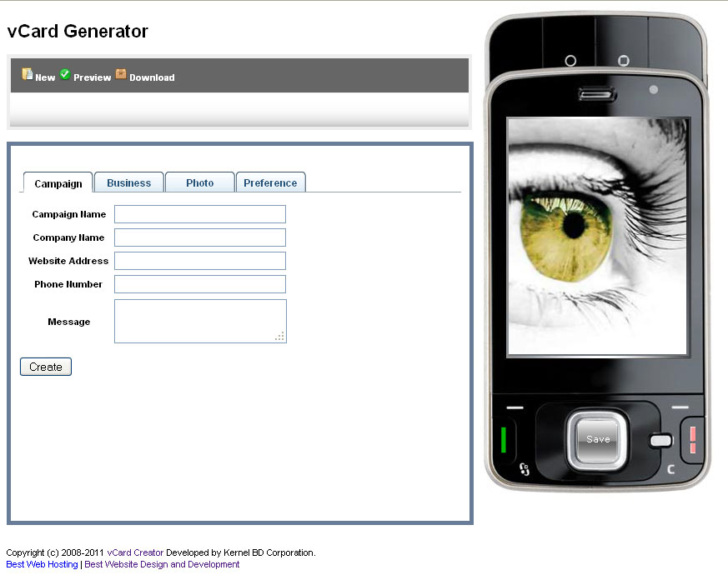This screenshot has height=580, width=728.
Task: Open Best Website Design and Development link
Action: (162, 564)
